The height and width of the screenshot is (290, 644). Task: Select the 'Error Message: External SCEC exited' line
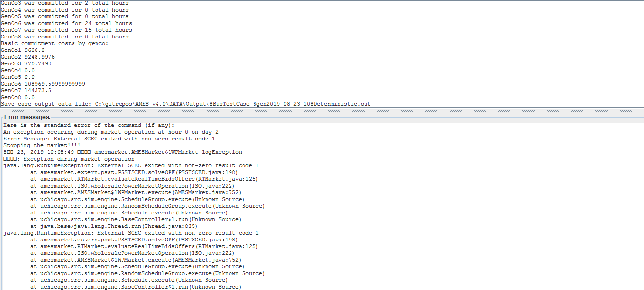109,139
